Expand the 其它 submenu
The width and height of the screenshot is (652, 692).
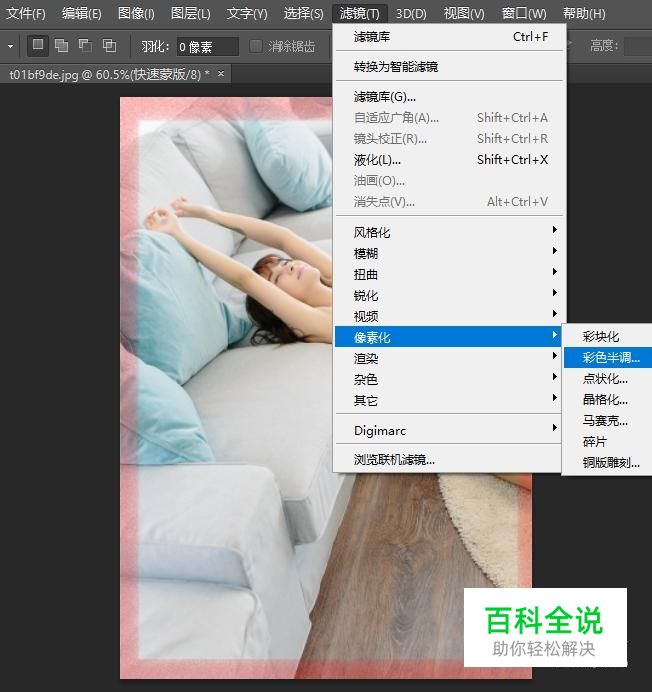click(448, 400)
